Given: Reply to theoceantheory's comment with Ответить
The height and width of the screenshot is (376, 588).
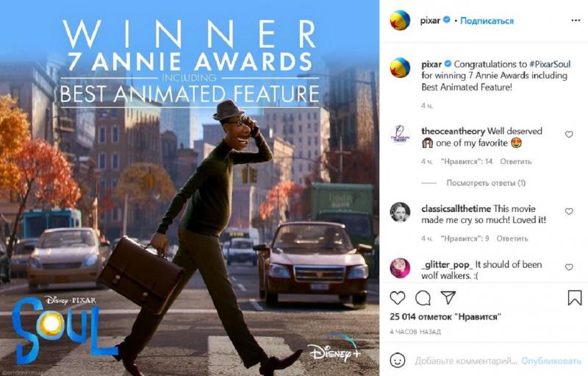Looking at the screenshot, I should [516, 161].
